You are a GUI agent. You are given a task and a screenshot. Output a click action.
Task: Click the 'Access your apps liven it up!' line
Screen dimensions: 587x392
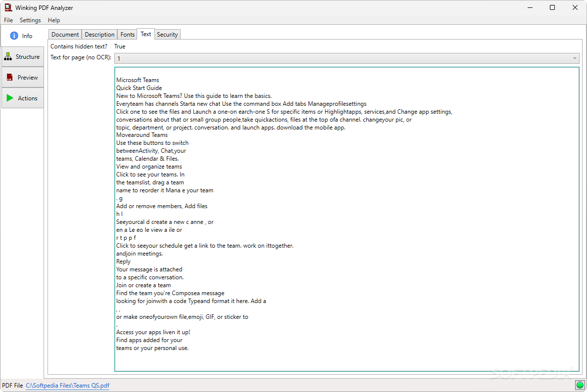[x=153, y=332]
